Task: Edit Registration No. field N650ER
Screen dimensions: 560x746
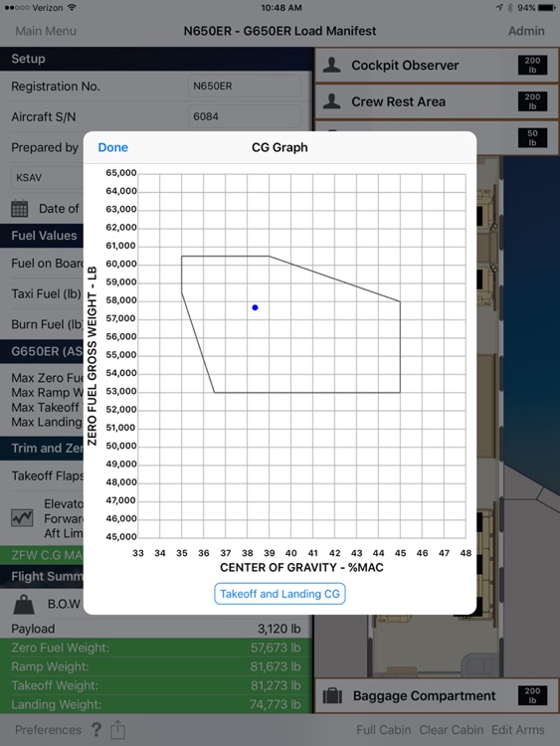Action: point(245,87)
